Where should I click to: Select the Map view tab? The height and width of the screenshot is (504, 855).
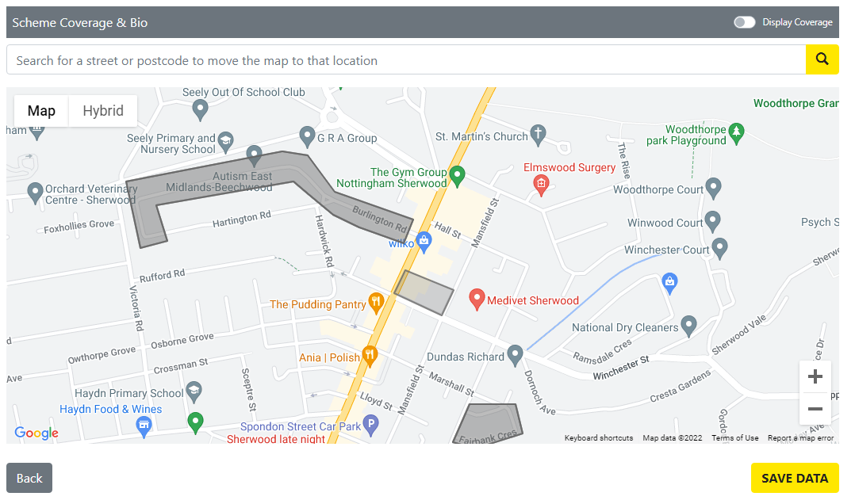pyautogui.click(x=41, y=111)
